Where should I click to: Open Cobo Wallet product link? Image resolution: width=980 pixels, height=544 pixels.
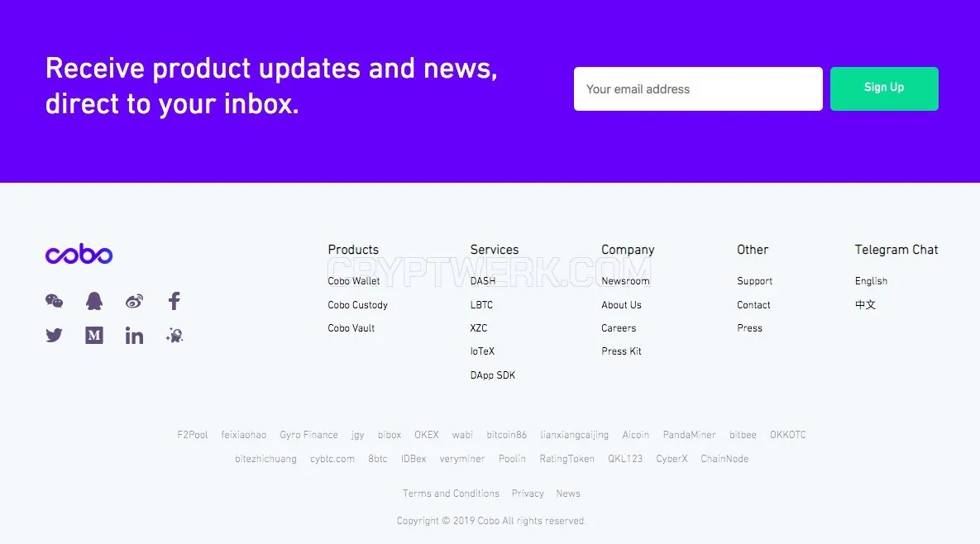point(354,281)
